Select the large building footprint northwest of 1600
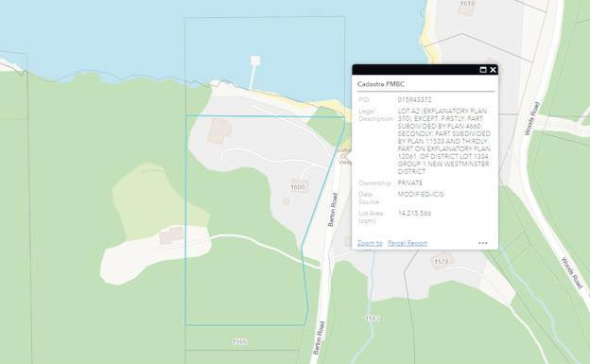The image size is (590, 364). click(220, 130)
